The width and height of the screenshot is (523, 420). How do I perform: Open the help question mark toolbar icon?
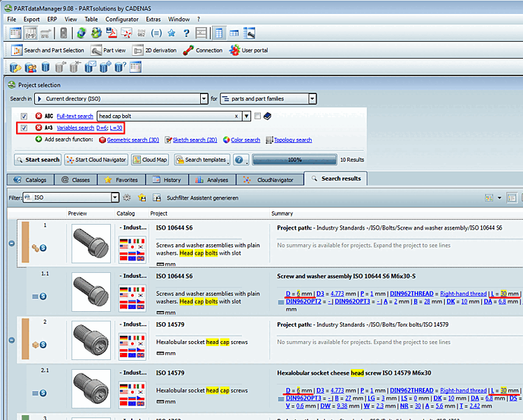(186, 33)
